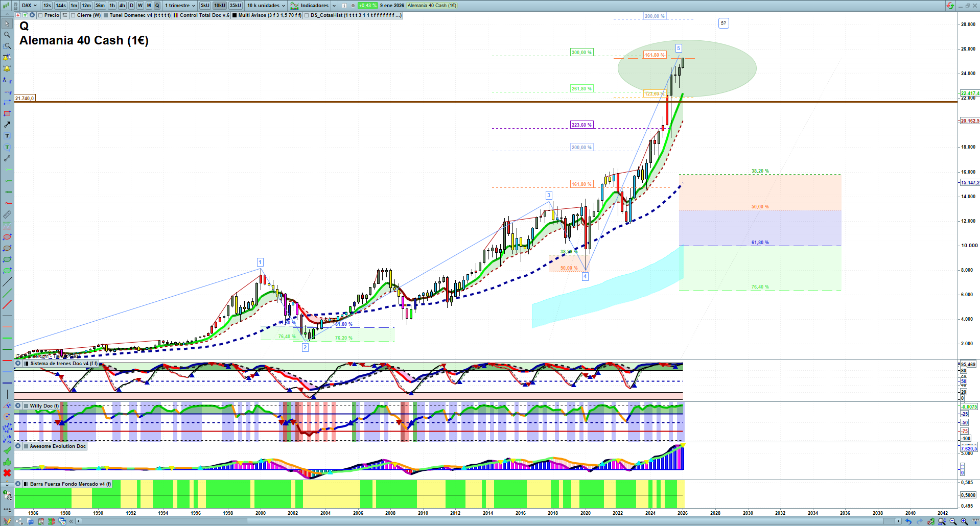The height and width of the screenshot is (526, 980).
Task: Toggle Awesome Evolution Doc panel box
Action: pyautogui.click(x=26, y=446)
